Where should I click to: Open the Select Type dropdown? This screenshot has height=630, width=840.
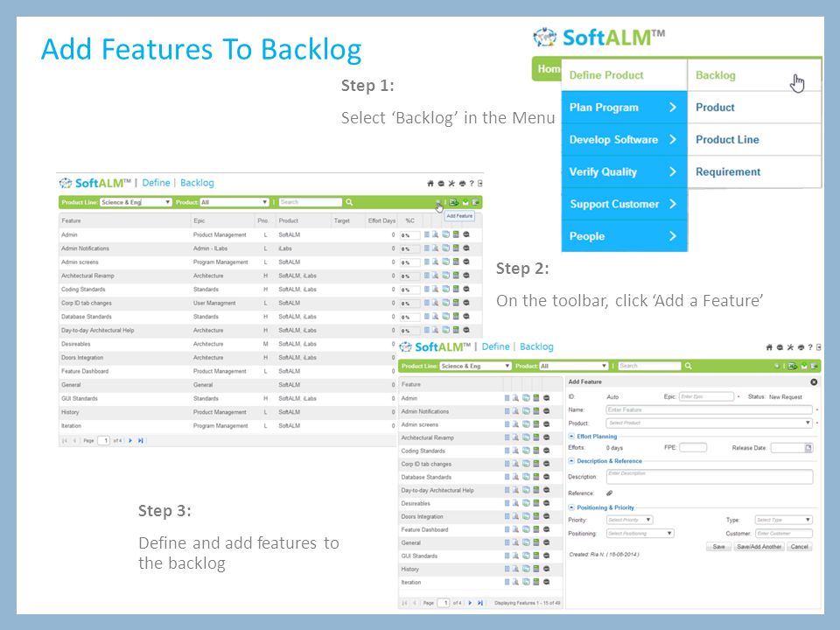coord(784,520)
